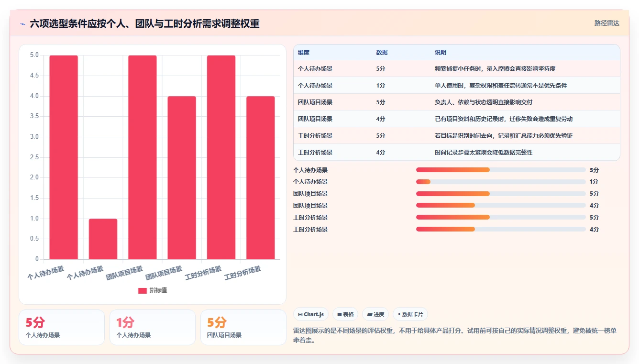Screen dimensions: 639x364
Task: Click the 工时分析场景 chart bar reaching 4.0
Action: (x=260, y=178)
